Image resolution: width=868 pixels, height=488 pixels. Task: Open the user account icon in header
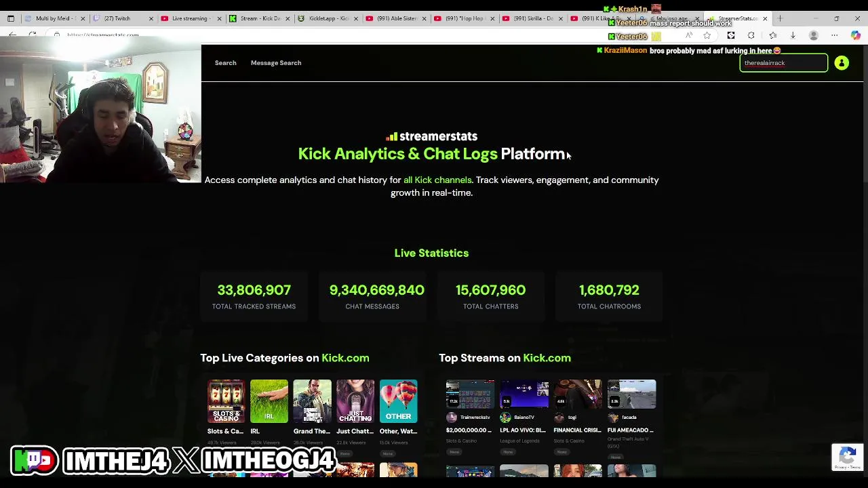842,63
